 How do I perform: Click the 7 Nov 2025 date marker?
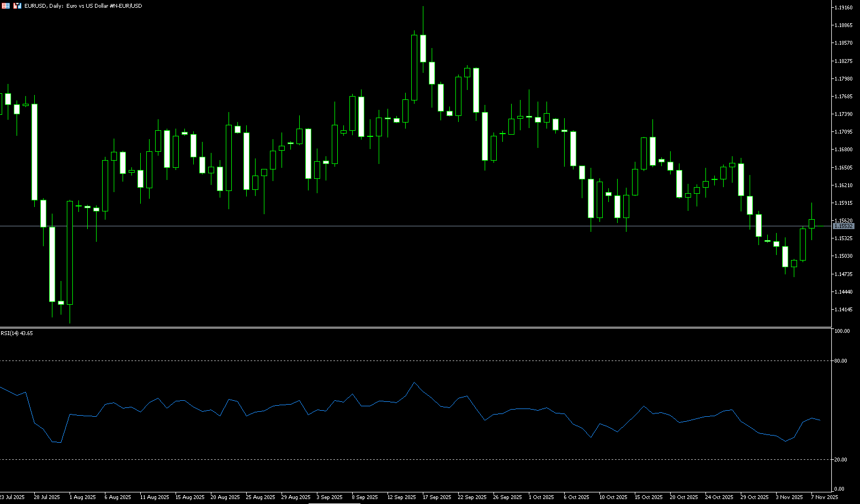coord(824,497)
